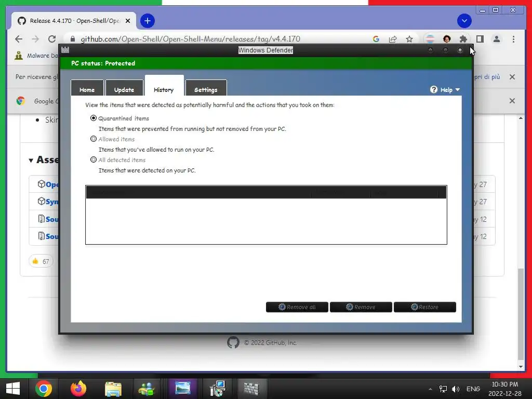
Task: Open the Chrome tab search dropdown
Action: point(464,21)
